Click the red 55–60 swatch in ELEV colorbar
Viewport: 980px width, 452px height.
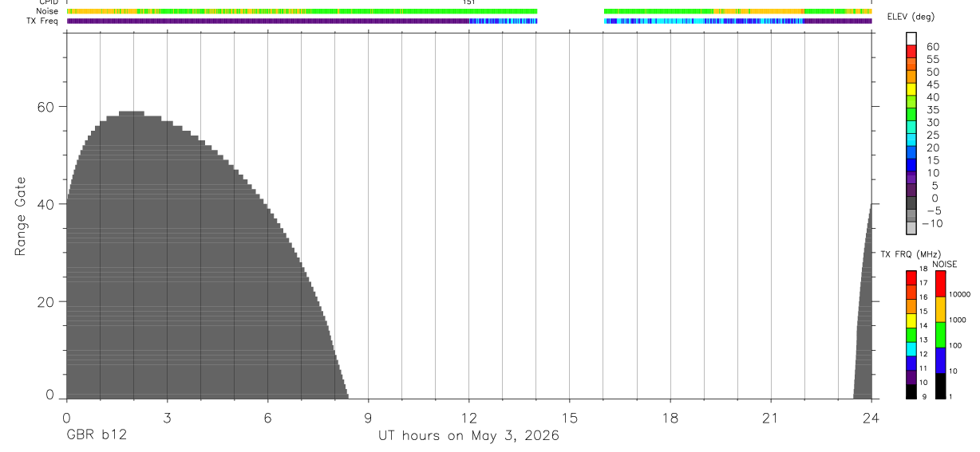[x=911, y=52]
